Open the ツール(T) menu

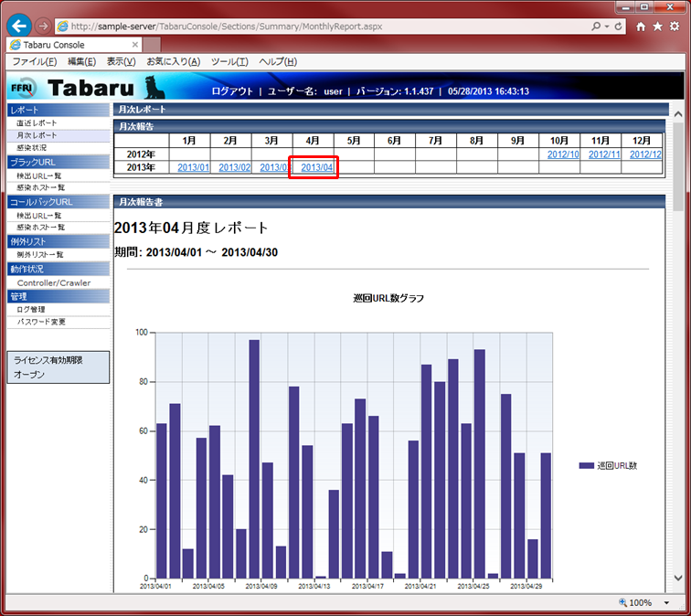229,61
